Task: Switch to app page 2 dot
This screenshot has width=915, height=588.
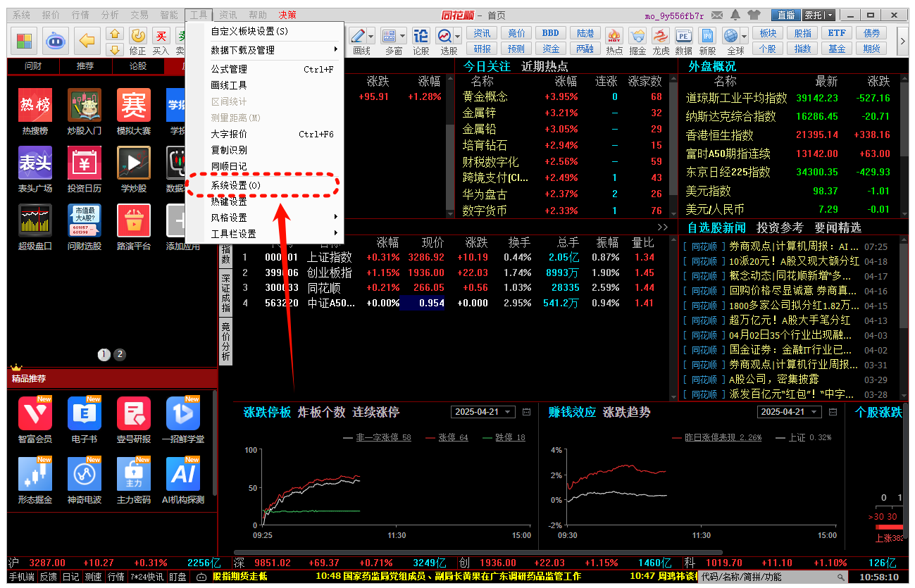Action: [x=120, y=354]
